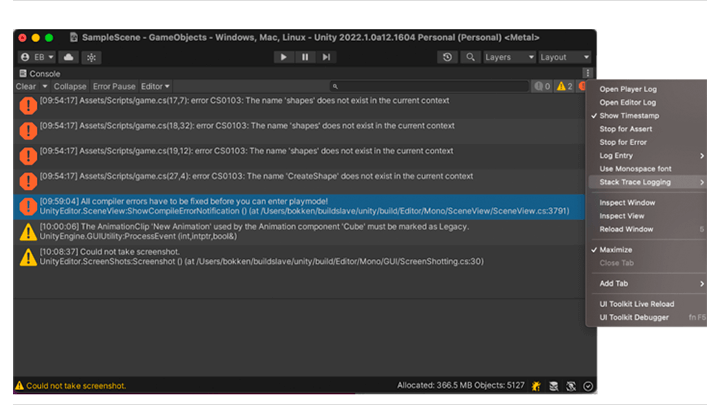Click the Step frame button
The height and width of the screenshot is (405, 720).
tap(326, 57)
